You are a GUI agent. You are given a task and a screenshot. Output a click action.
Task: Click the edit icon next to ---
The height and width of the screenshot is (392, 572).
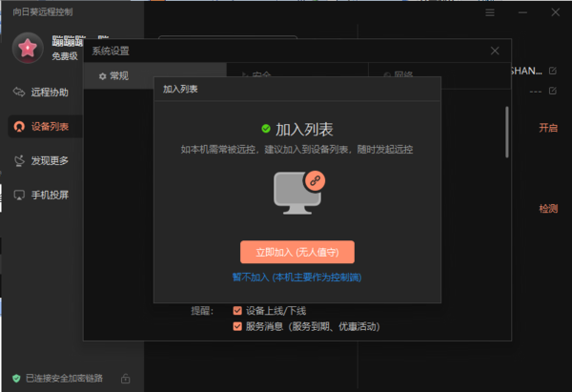click(552, 90)
